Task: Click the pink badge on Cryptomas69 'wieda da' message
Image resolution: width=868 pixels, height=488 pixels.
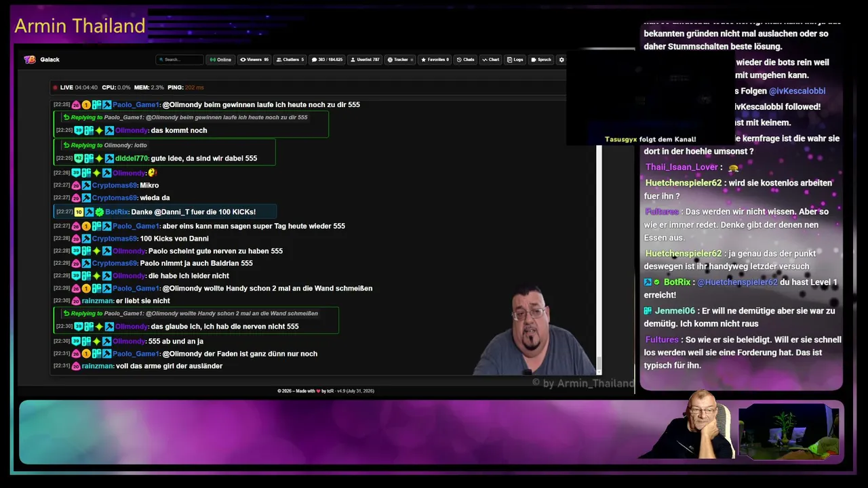Action: coord(77,197)
